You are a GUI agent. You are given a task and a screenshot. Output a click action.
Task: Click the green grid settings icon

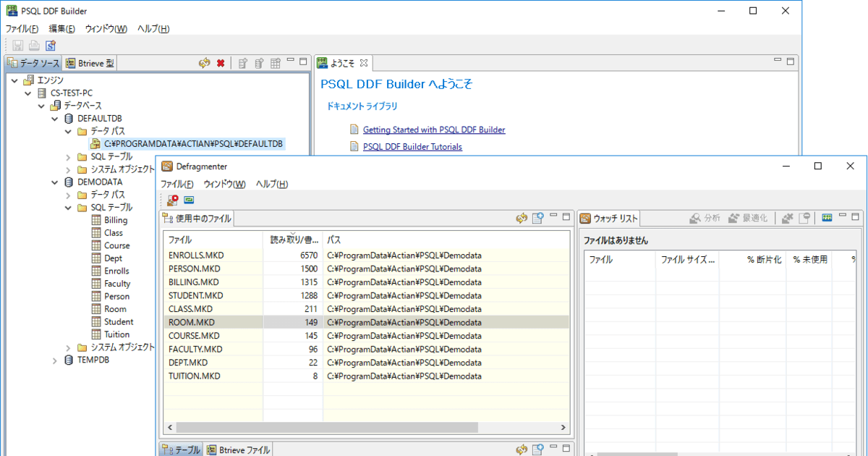(x=827, y=216)
